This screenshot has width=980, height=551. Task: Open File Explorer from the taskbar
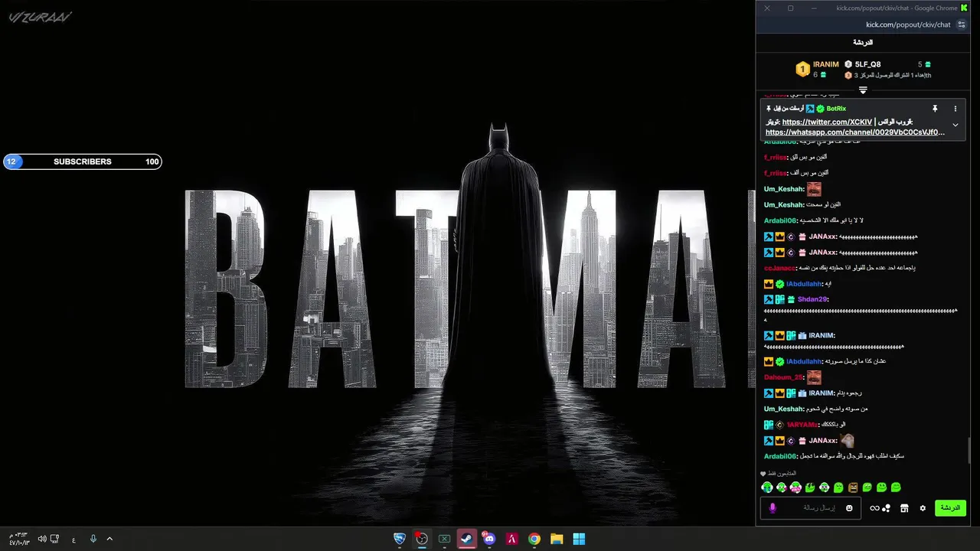tap(557, 539)
